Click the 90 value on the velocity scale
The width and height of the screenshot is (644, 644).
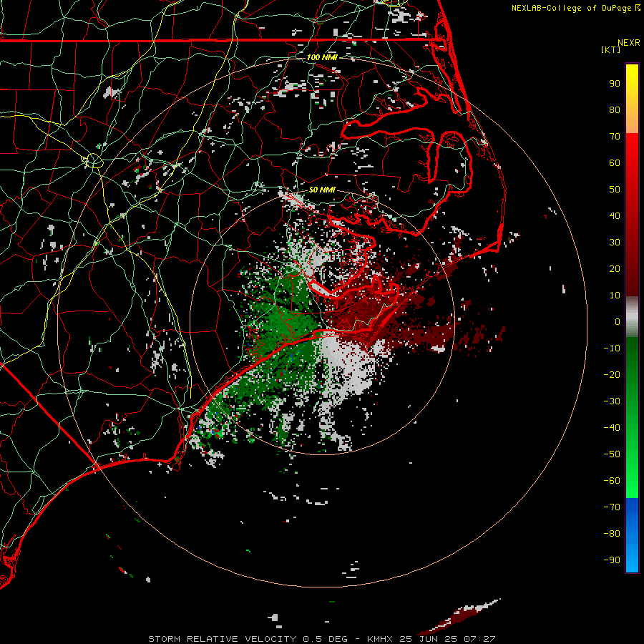[615, 84]
